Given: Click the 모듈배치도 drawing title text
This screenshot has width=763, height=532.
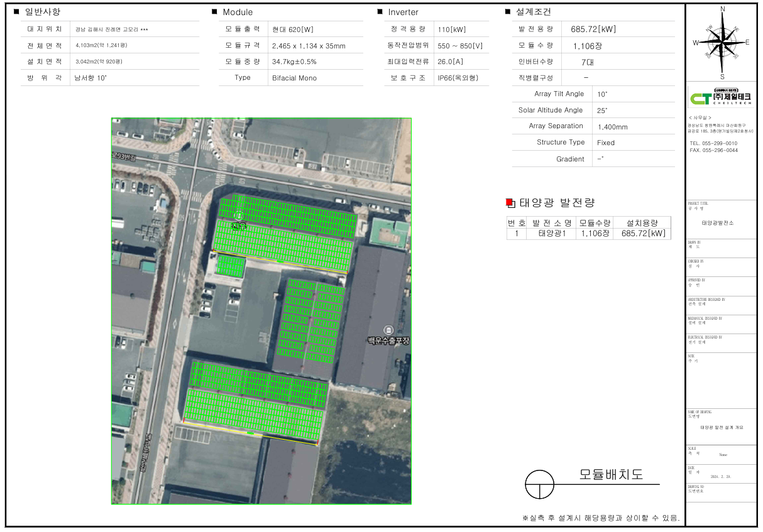Looking at the screenshot, I should point(611,474).
